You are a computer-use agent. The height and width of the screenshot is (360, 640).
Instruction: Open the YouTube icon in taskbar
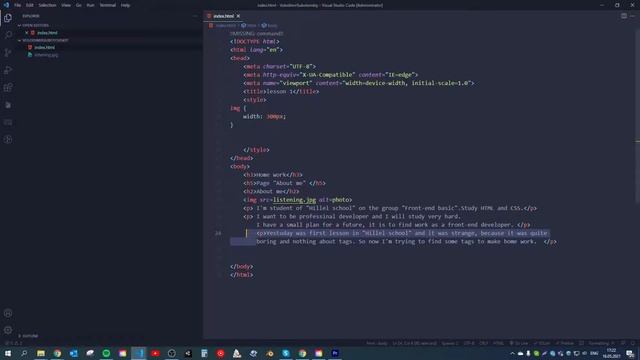pyautogui.click(x=155, y=353)
